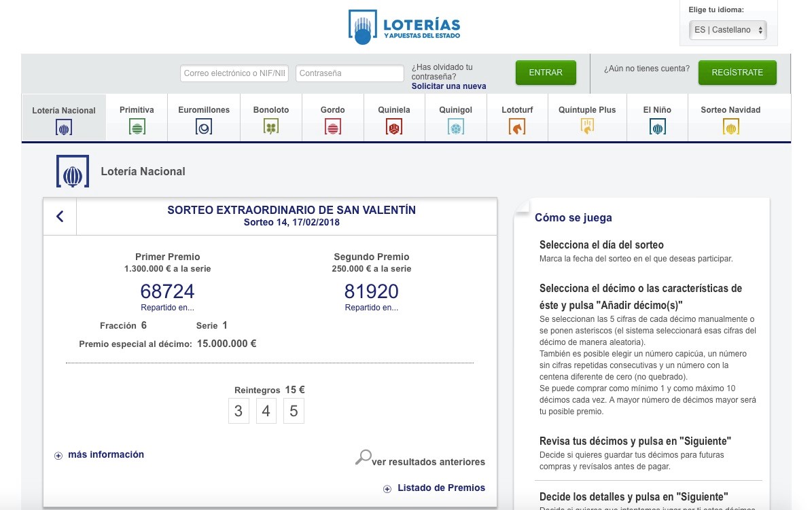The width and height of the screenshot is (812, 510).
Task: Click the Sorteo 14, 17/02/2018 date text
Action: (292, 223)
